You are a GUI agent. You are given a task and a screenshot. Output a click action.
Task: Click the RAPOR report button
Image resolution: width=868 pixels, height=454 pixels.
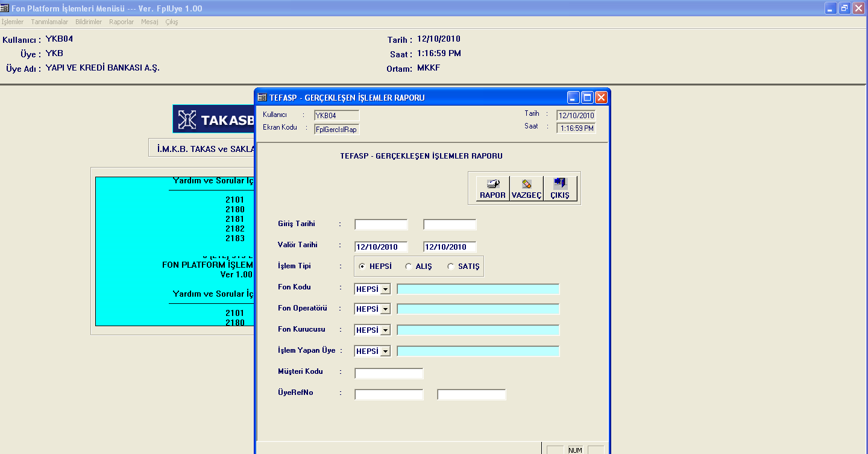(x=492, y=188)
